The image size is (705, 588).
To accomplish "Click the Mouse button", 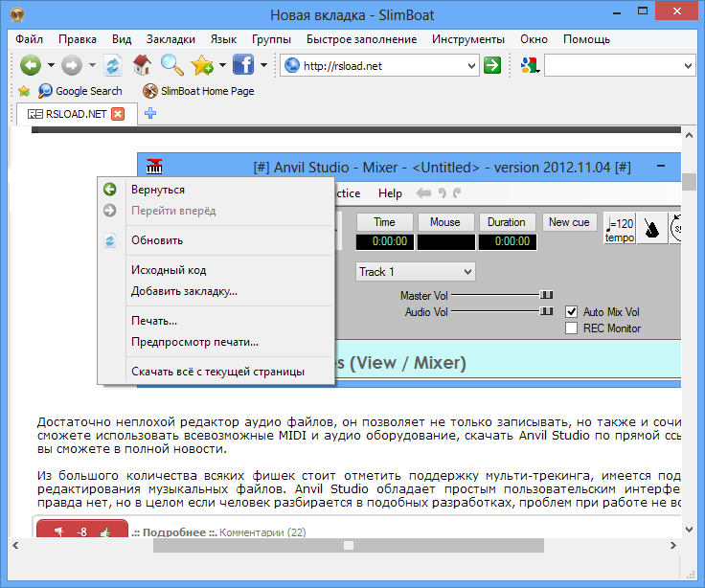I will coord(445,222).
